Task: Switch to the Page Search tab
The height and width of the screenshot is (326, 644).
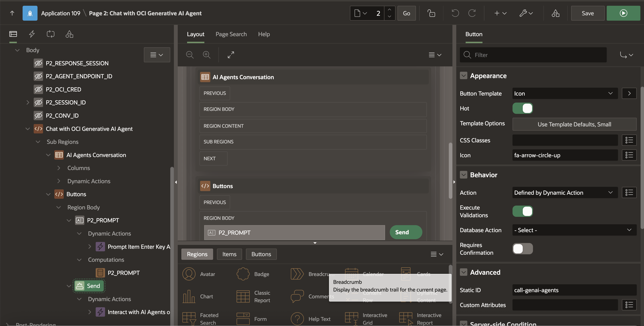Action: 231,34
